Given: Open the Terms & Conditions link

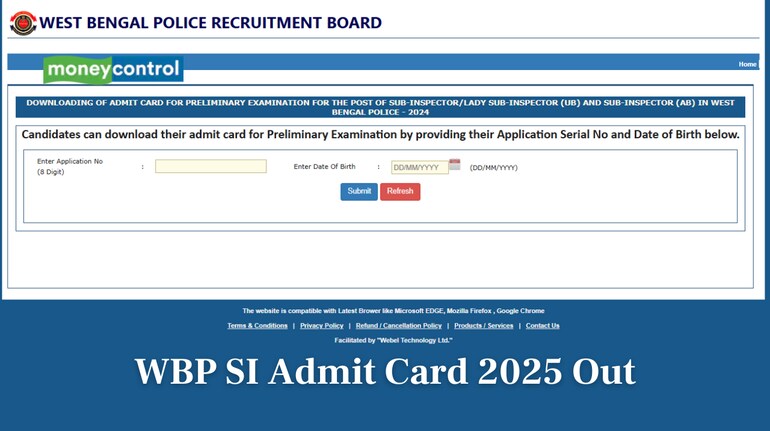Looking at the screenshot, I should coord(257,326).
